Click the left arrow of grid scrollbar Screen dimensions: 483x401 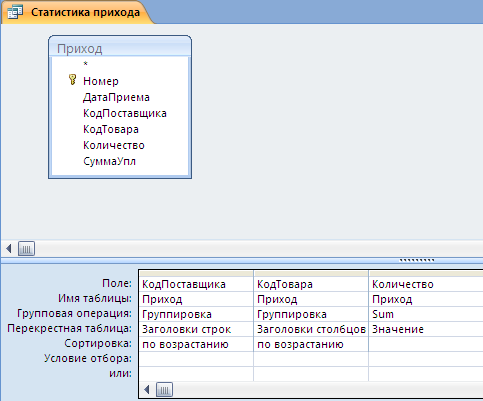[147, 389]
